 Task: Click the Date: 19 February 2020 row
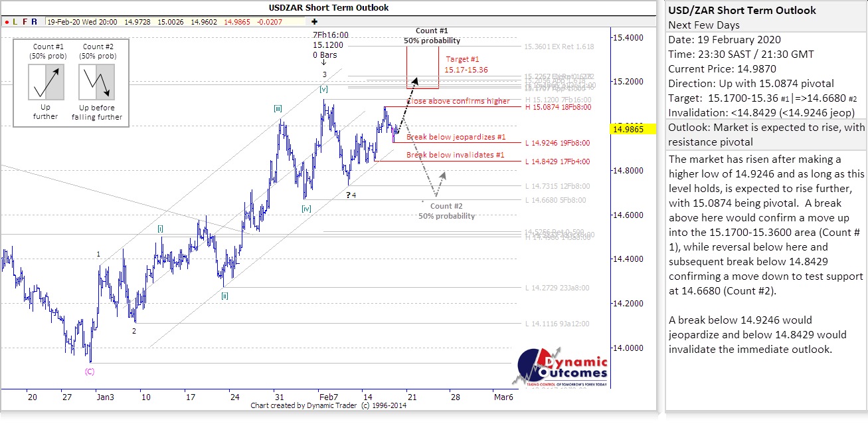coord(766,40)
